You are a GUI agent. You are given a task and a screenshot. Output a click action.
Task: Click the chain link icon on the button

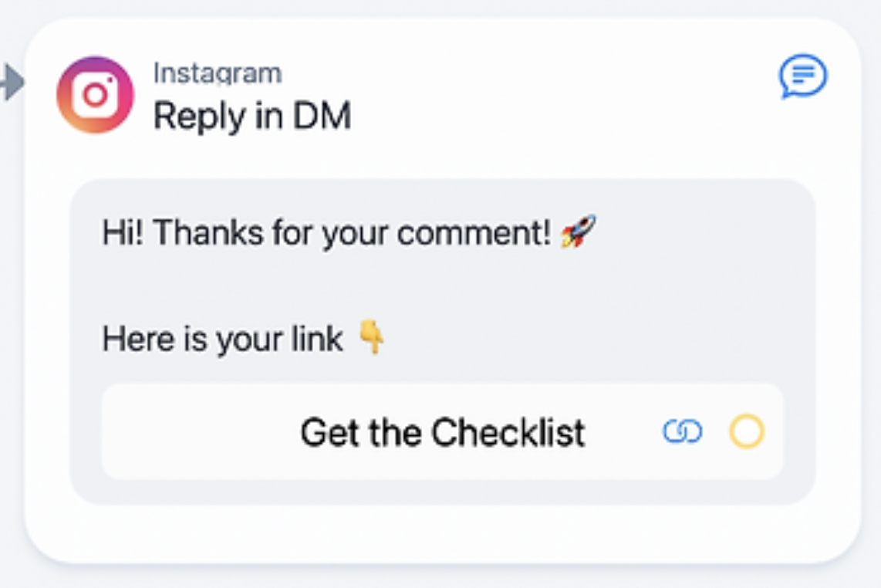[682, 432]
